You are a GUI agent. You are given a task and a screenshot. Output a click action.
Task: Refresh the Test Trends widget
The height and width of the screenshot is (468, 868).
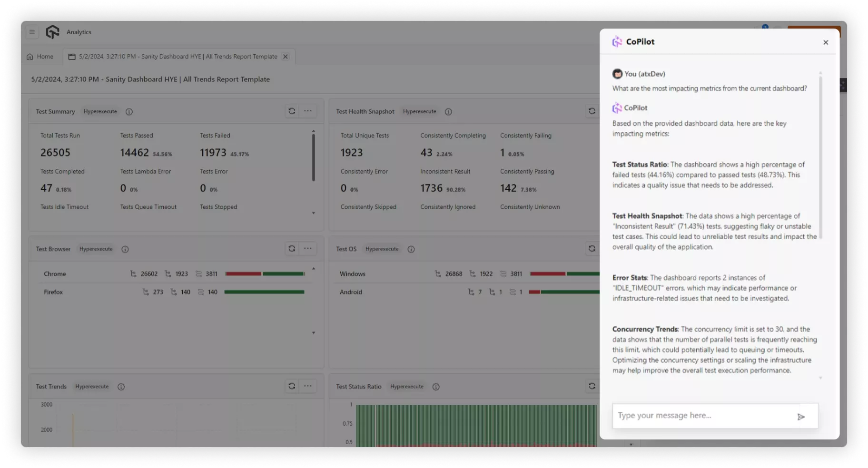point(292,386)
